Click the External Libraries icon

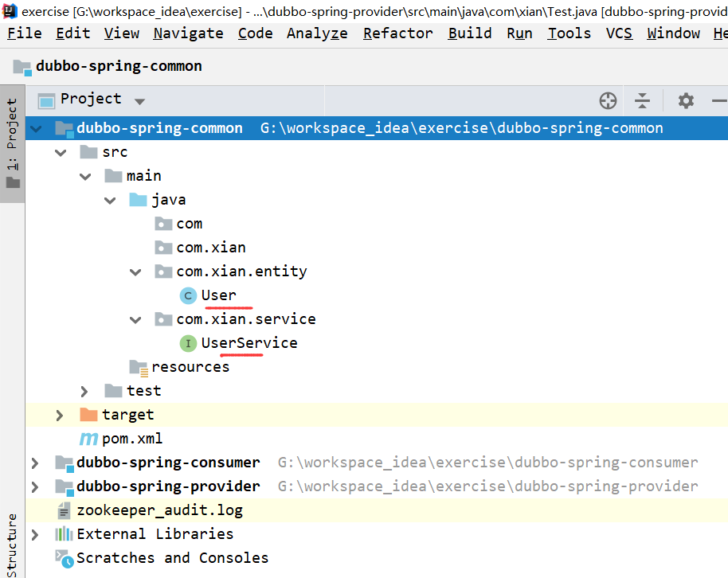coord(64,534)
